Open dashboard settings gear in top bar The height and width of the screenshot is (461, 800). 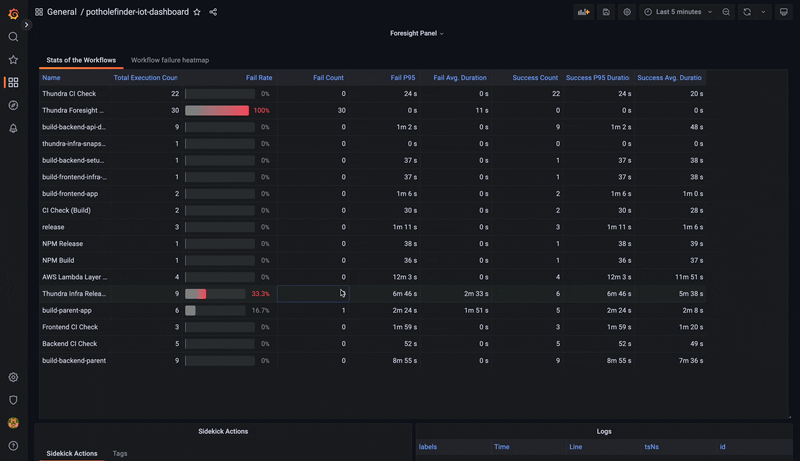point(627,12)
